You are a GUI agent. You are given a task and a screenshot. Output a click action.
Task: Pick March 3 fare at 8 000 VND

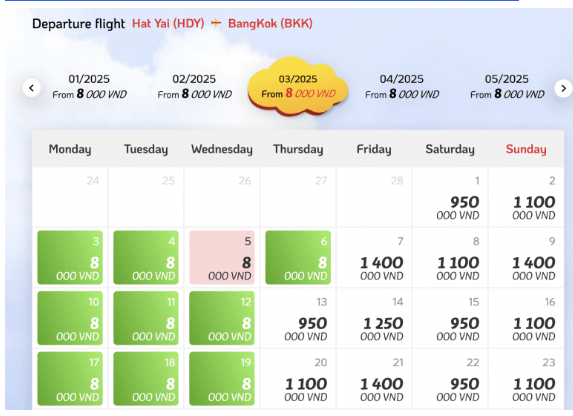pyautogui.click(x=70, y=257)
